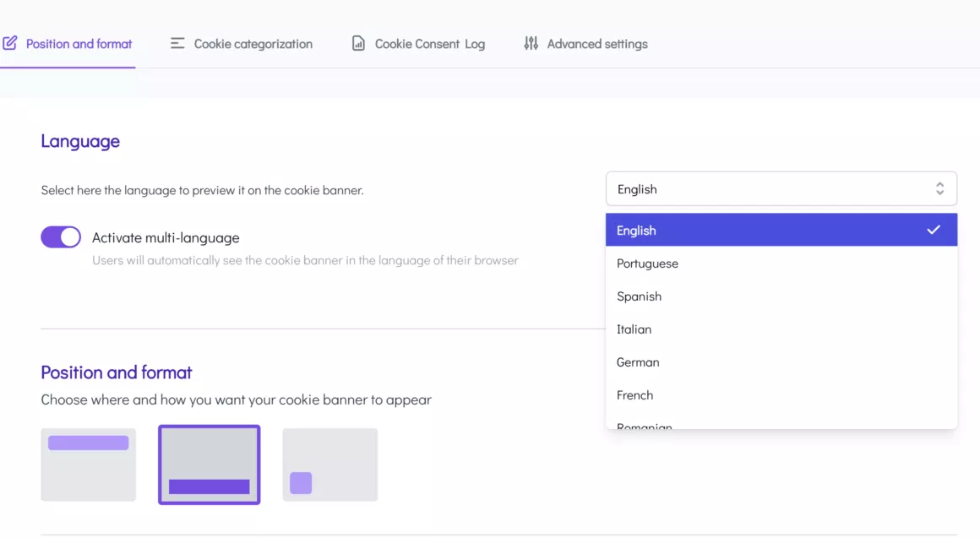Viewport: 980px width, 538px height.
Task: Switch to the Cookie categorization tab
Action: (x=253, y=44)
